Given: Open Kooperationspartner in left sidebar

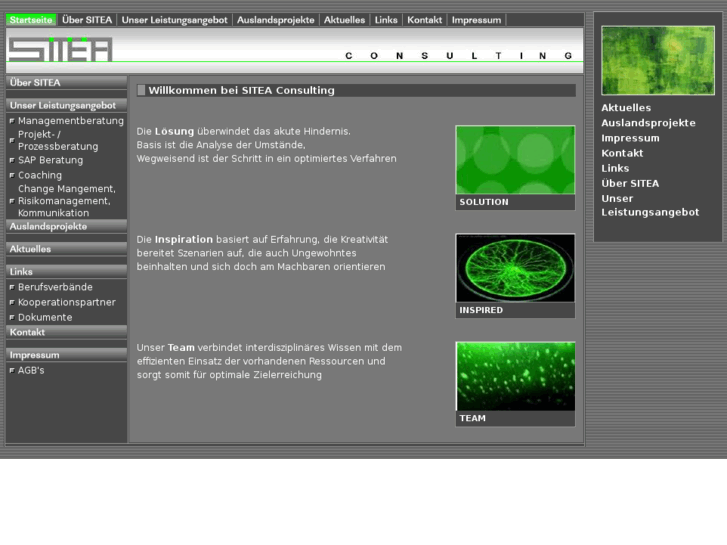Looking at the screenshot, I should click(x=67, y=302).
